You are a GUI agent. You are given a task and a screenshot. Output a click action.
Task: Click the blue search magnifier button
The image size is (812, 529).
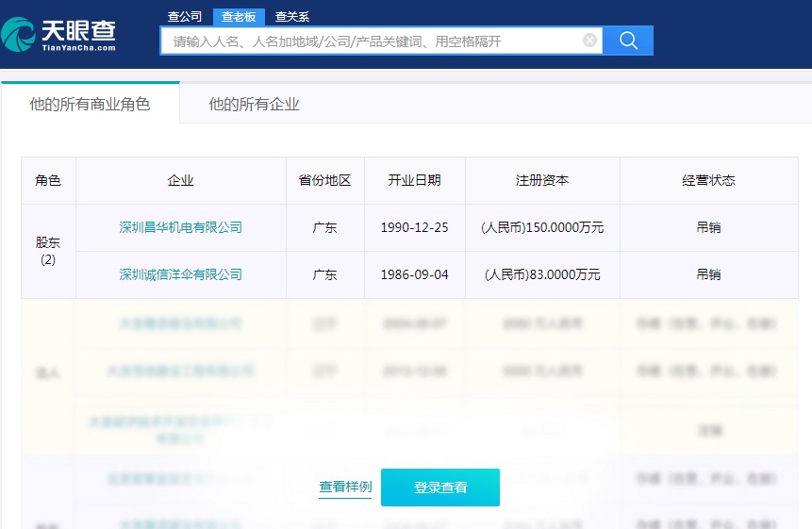click(628, 41)
